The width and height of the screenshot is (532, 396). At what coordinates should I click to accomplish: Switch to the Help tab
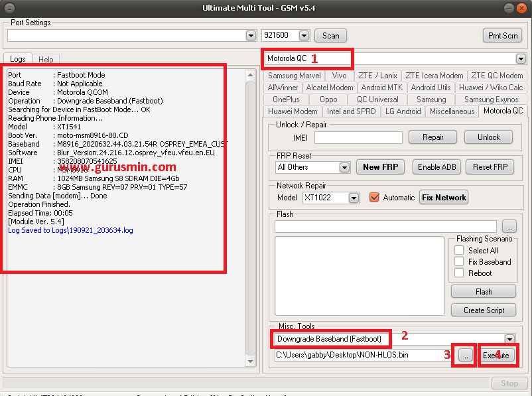46,60
